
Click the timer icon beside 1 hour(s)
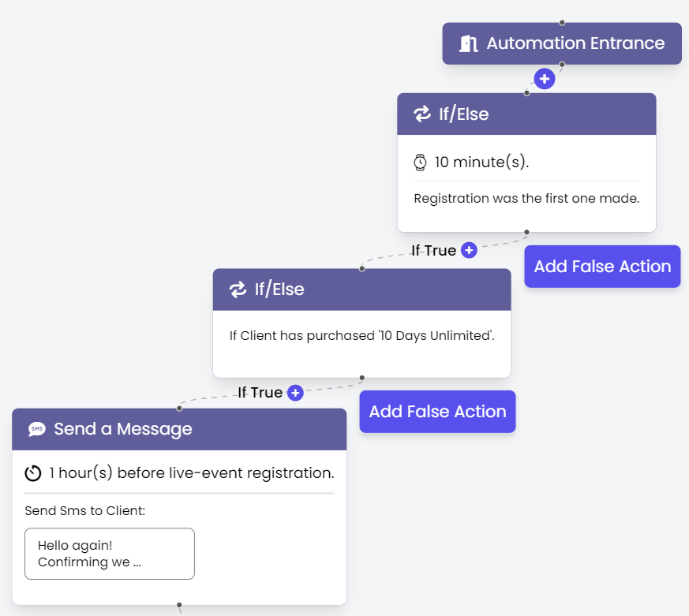click(33, 473)
